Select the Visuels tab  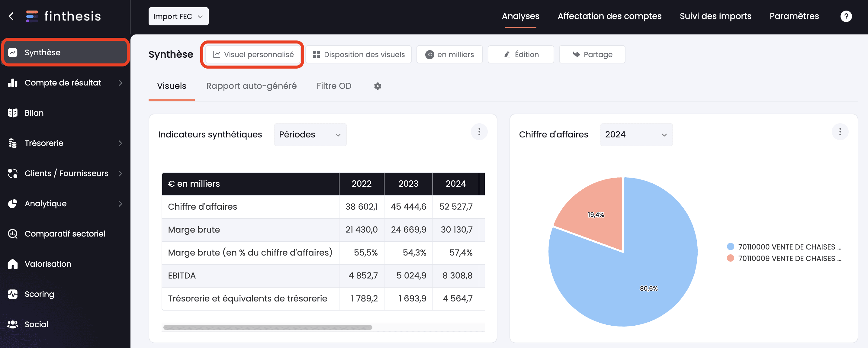[x=172, y=86]
